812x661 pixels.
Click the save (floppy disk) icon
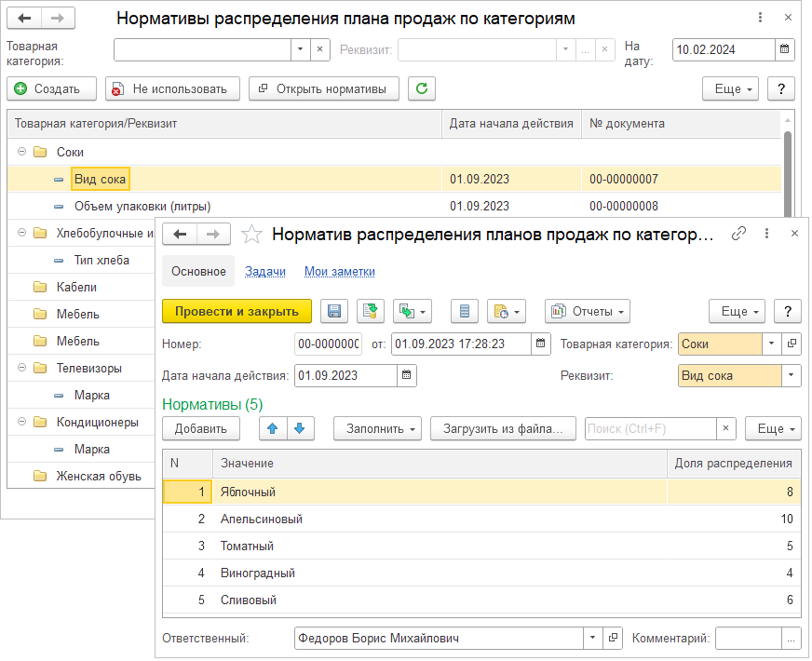point(334,311)
